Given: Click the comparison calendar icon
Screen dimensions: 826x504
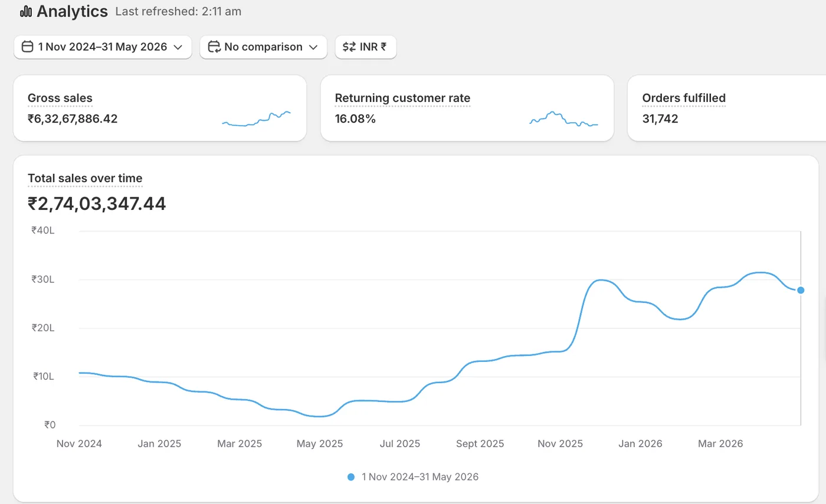Looking at the screenshot, I should tap(214, 47).
